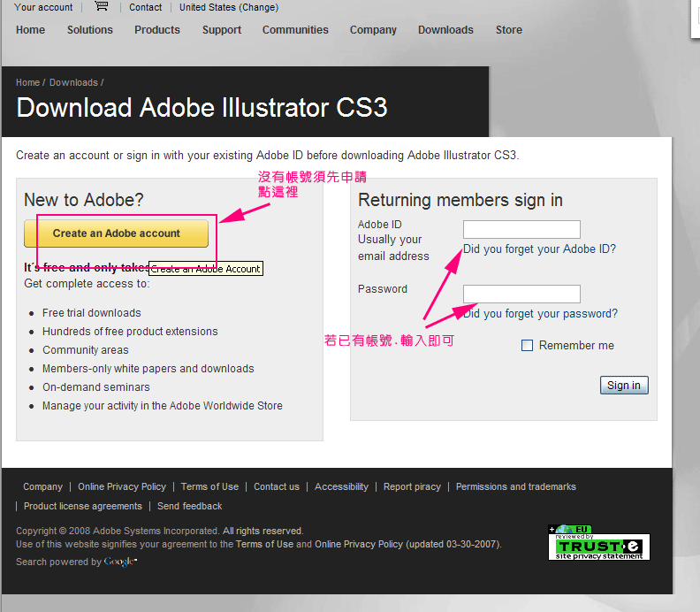Open the Products menu
Viewport: 700px width, 612px height.
tap(157, 30)
